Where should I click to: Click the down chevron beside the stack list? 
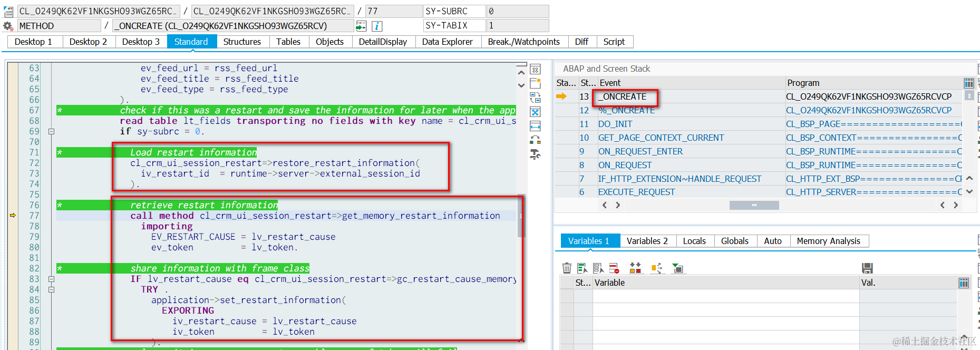(x=969, y=191)
